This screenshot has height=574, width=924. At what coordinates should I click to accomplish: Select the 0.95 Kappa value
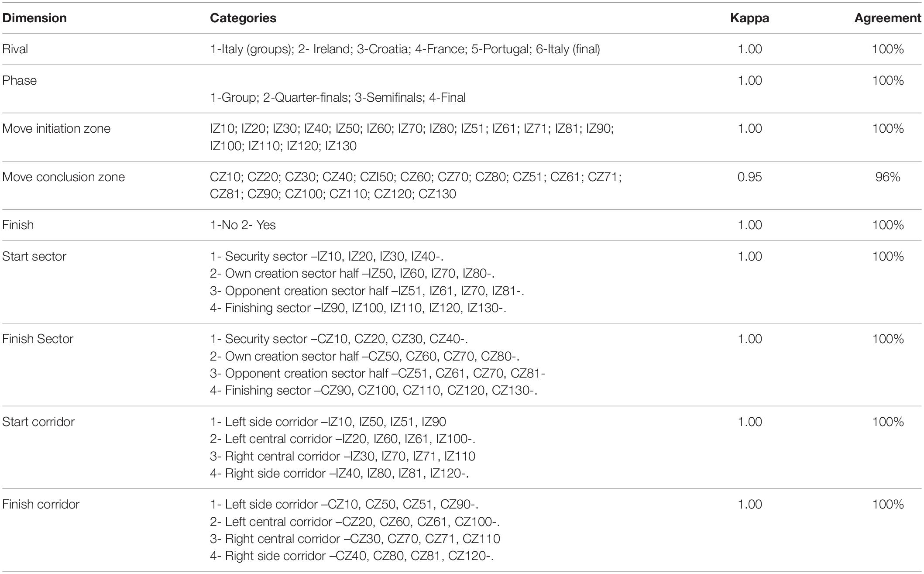750,177
